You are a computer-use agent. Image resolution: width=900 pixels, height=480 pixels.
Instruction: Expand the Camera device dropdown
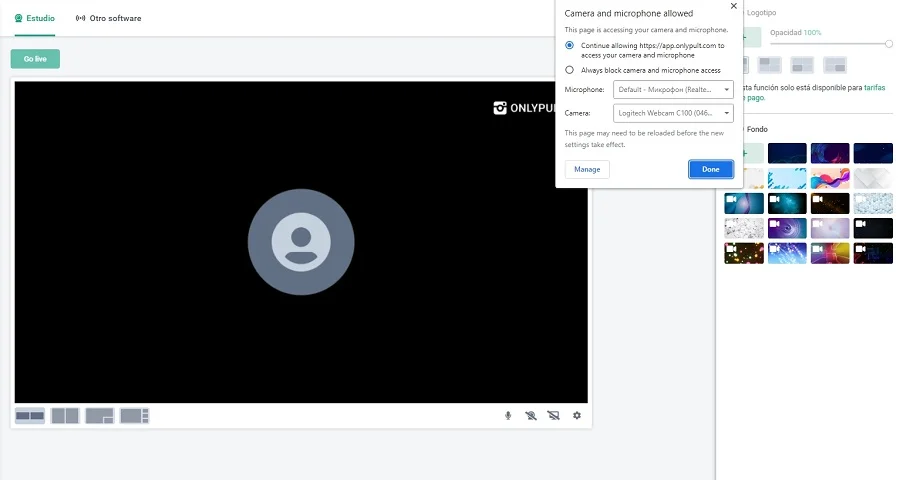[673, 114]
